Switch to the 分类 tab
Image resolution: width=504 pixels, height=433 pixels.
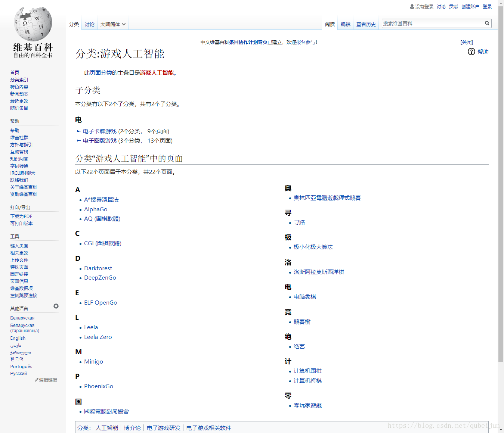[x=74, y=24]
